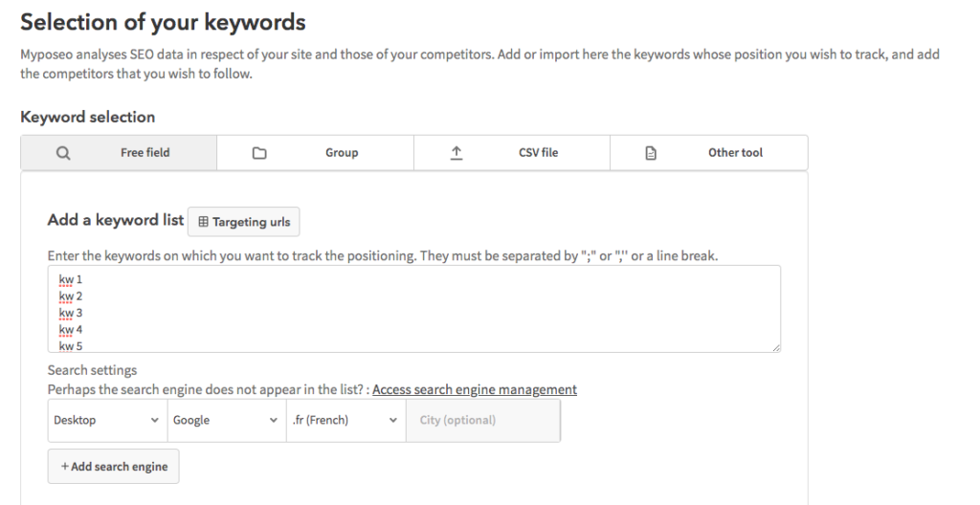Focus the City (optional) field
This screenshot has height=505, width=980.
(483, 420)
